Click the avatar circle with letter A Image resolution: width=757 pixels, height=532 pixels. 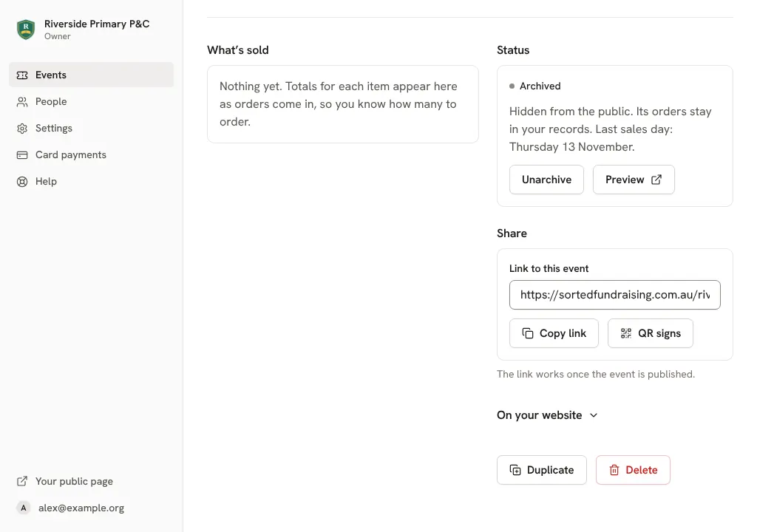tap(23, 508)
